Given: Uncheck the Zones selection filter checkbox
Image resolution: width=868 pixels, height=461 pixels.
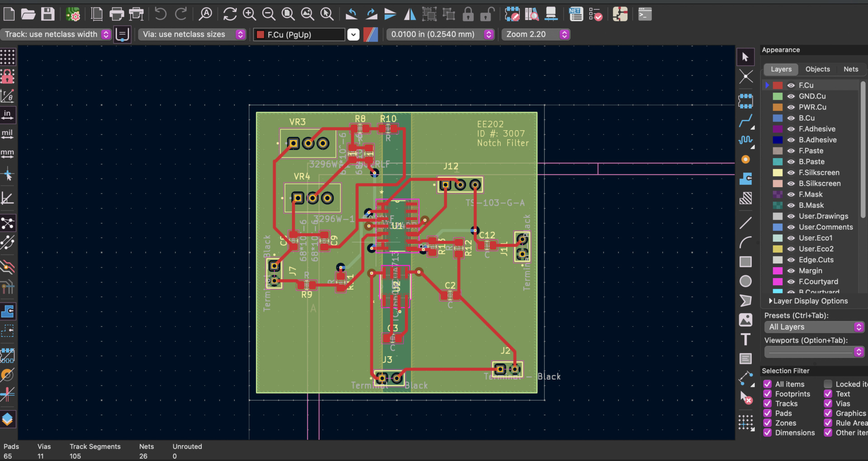Looking at the screenshot, I should [767, 423].
